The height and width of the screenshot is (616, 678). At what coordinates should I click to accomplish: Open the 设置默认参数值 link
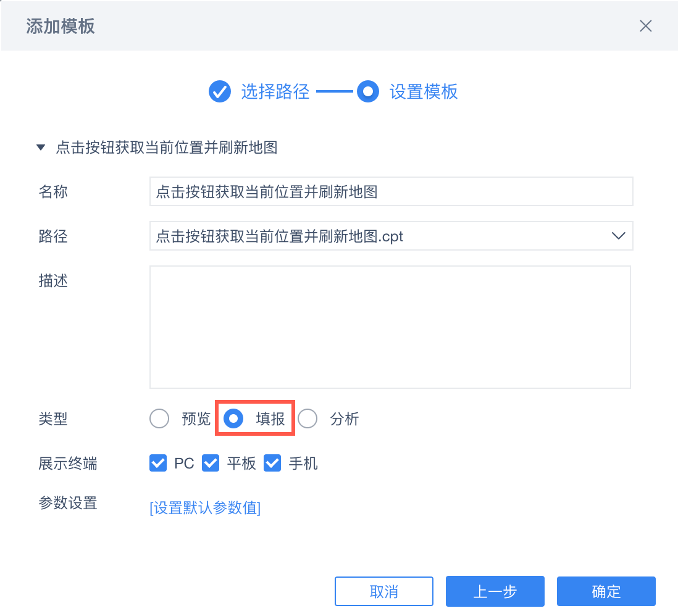point(205,508)
